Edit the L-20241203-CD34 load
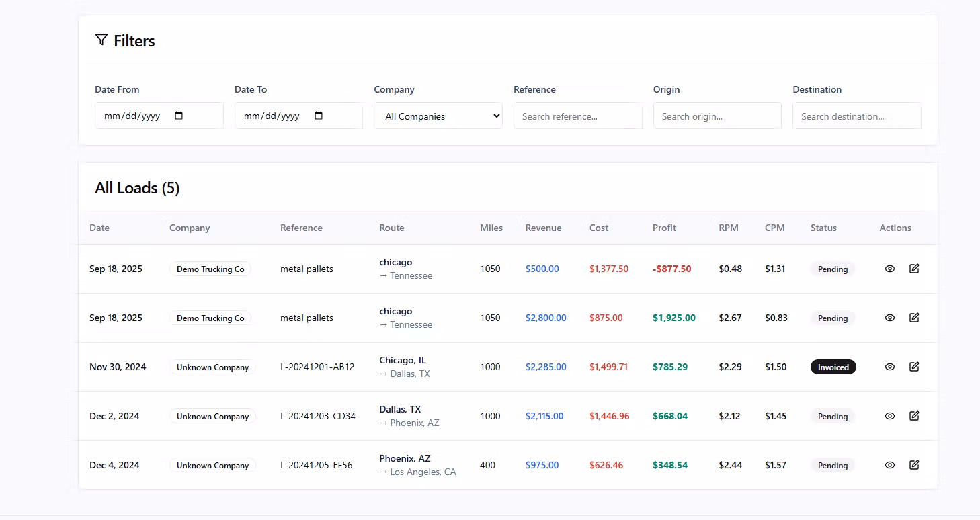The image size is (980, 520). (914, 416)
